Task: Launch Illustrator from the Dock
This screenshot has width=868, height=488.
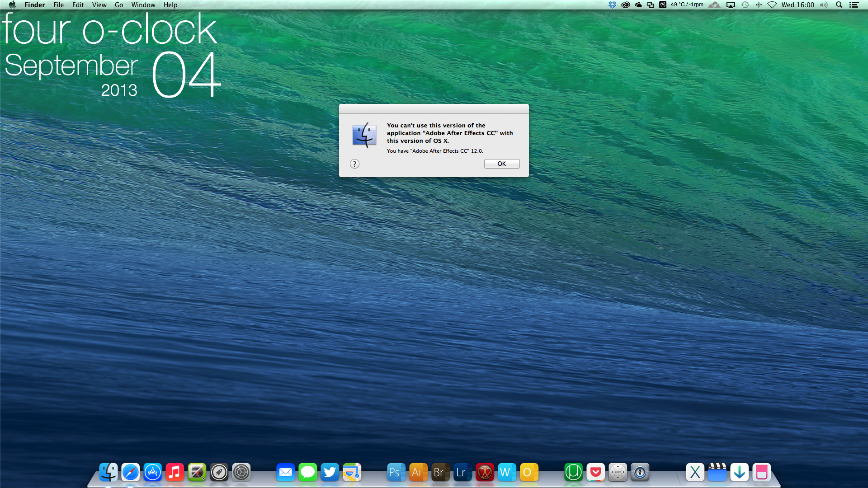Action: (419, 472)
